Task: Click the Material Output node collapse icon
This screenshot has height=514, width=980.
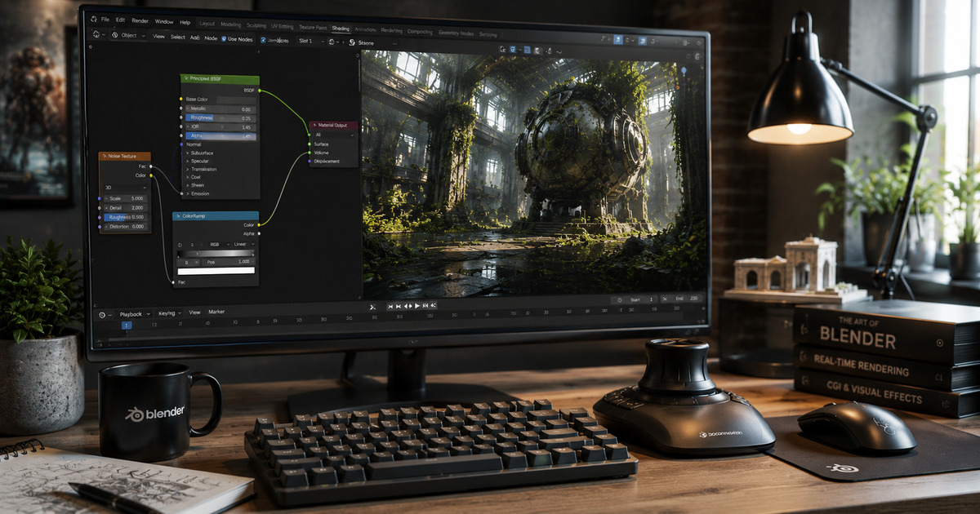Action: click(314, 125)
